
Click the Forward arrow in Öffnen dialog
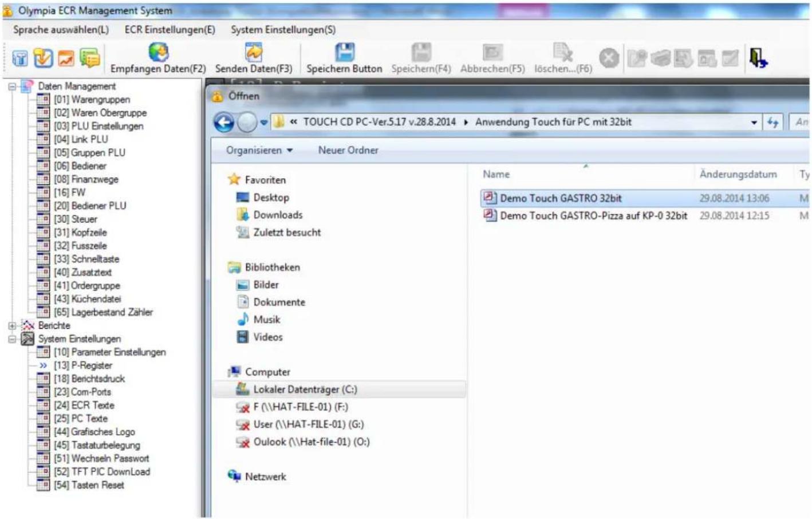tap(247, 122)
